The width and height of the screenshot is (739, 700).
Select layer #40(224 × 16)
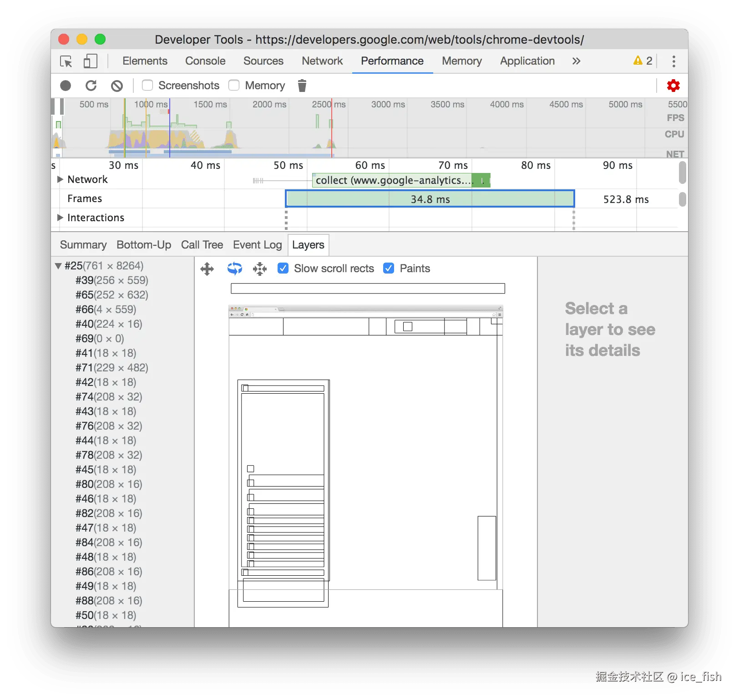pyautogui.click(x=109, y=324)
